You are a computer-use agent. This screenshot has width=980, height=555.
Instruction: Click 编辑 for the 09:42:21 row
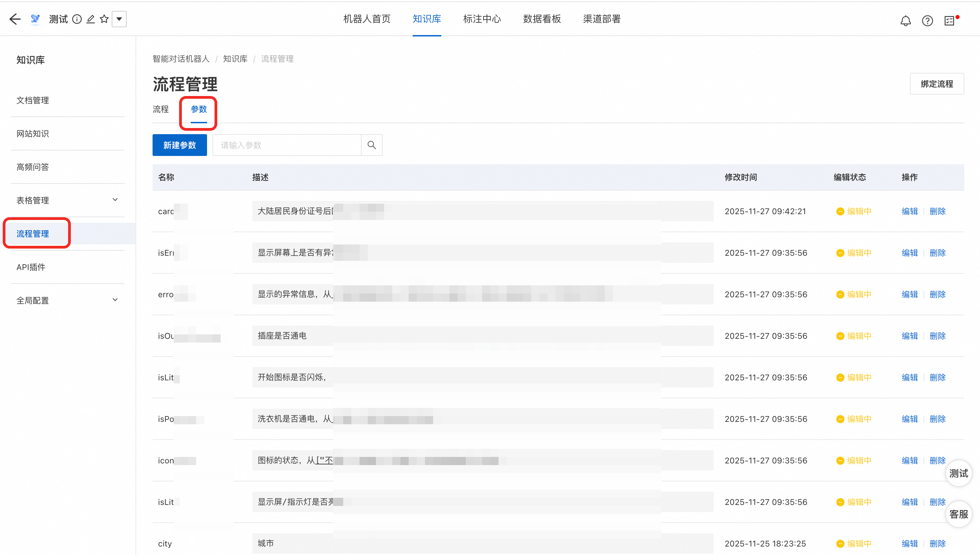[x=910, y=211]
